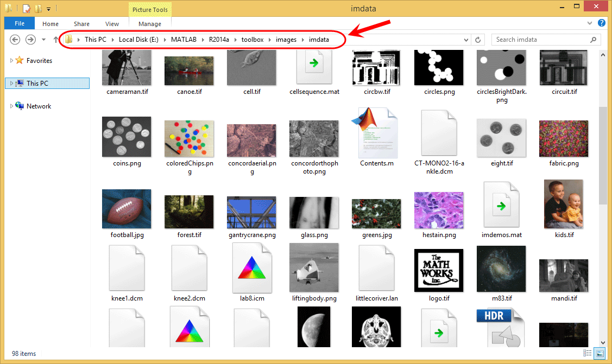Select the knee2.dcm file icon
Image resolution: width=612 pixels, height=364 pixels.
(190, 268)
